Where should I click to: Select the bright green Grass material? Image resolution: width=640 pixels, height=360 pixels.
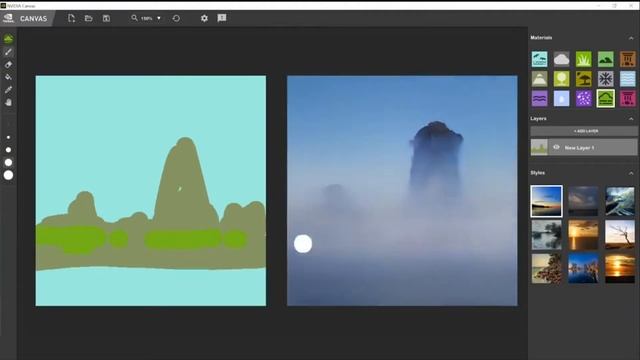584,59
